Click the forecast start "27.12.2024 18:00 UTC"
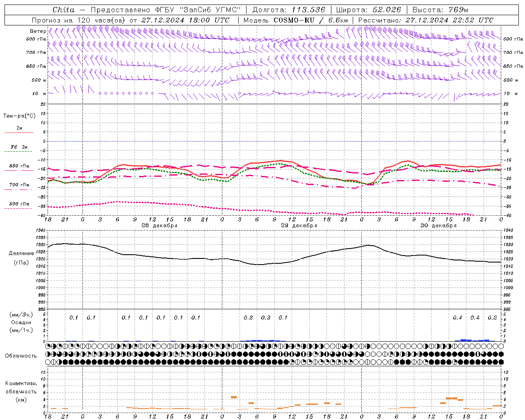 185,20
